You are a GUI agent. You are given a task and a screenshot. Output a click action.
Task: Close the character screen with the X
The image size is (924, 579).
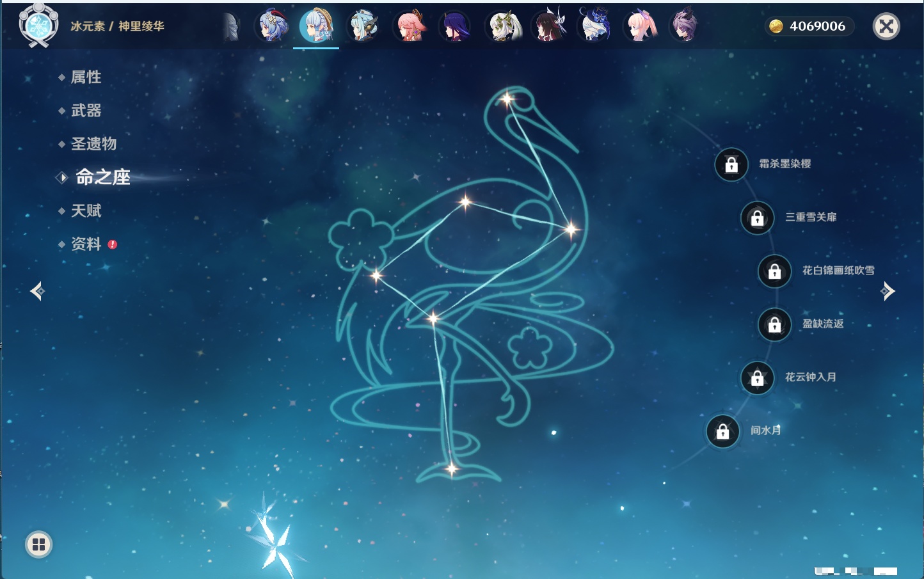point(886,26)
